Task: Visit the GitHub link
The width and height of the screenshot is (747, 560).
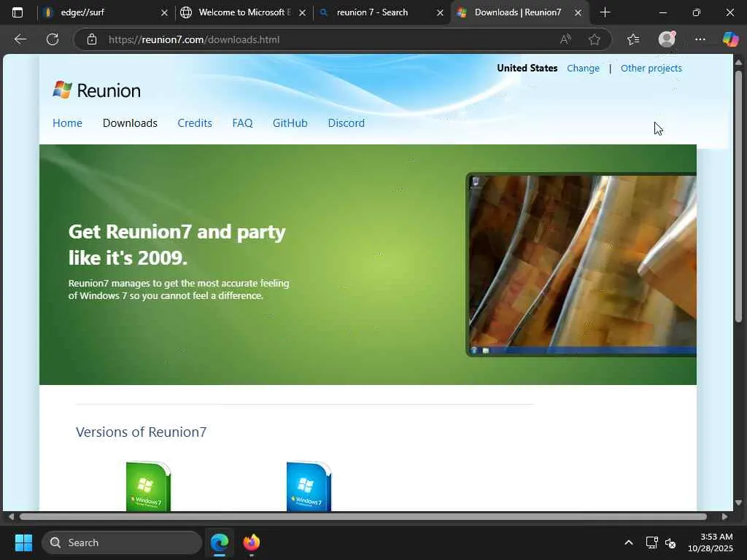Action: point(290,122)
